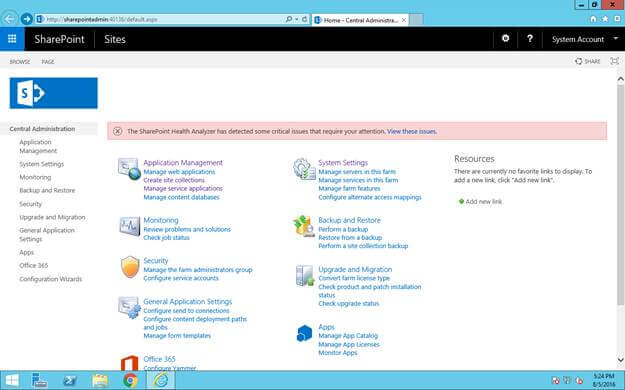
Task: Click the Upgrade and Migration server icon
Action: tap(305, 276)
